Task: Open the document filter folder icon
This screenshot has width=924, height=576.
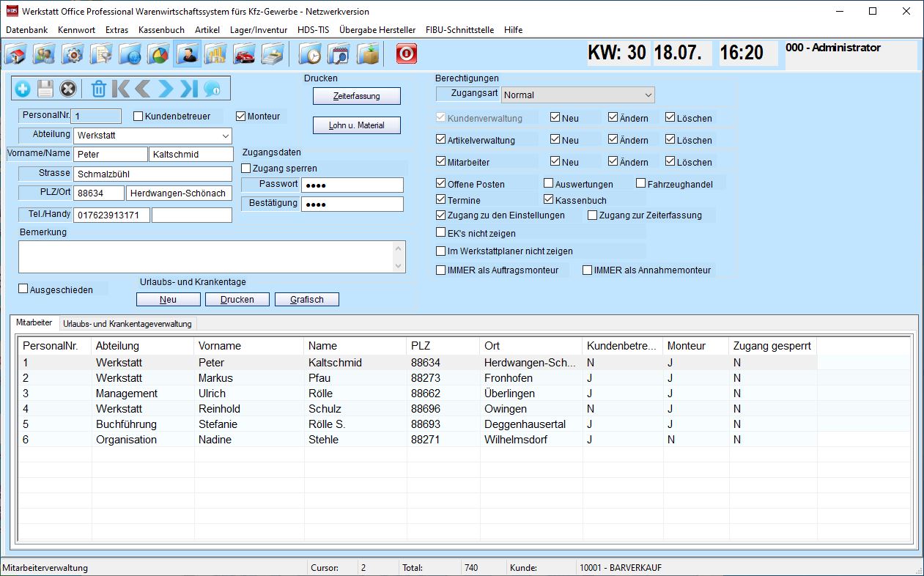Action: (100, 54)
